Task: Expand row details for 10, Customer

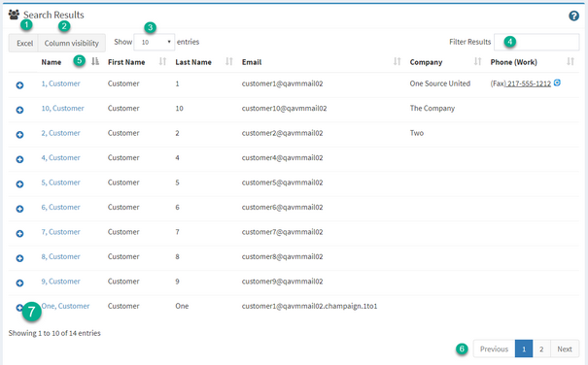Action: click(x=19, y=110)
